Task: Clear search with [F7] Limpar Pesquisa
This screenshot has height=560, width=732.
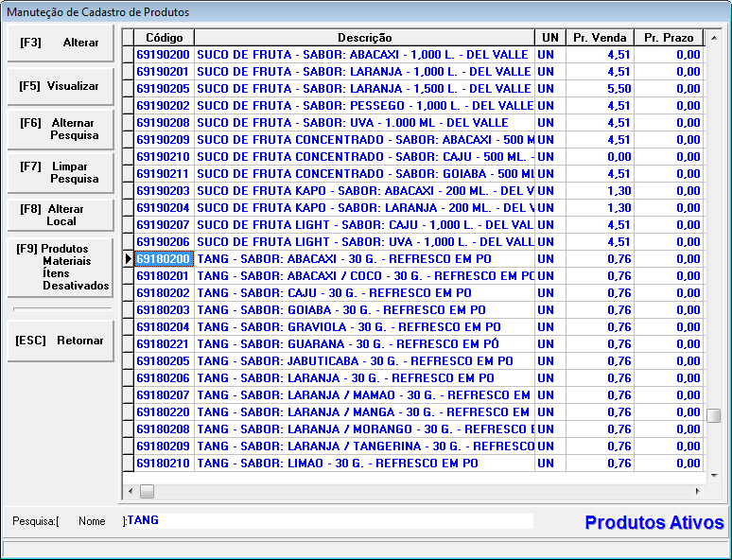Action: (x=60, y=172)
